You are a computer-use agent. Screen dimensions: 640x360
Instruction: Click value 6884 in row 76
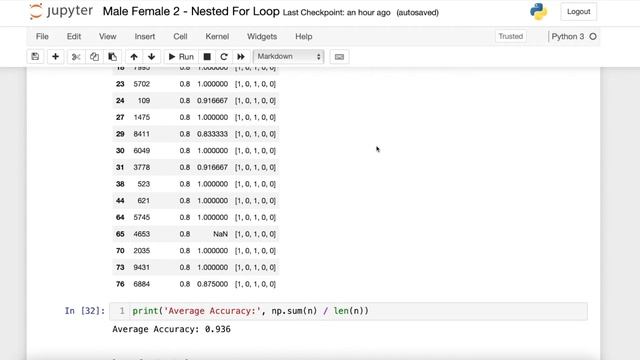coord(142,284)
